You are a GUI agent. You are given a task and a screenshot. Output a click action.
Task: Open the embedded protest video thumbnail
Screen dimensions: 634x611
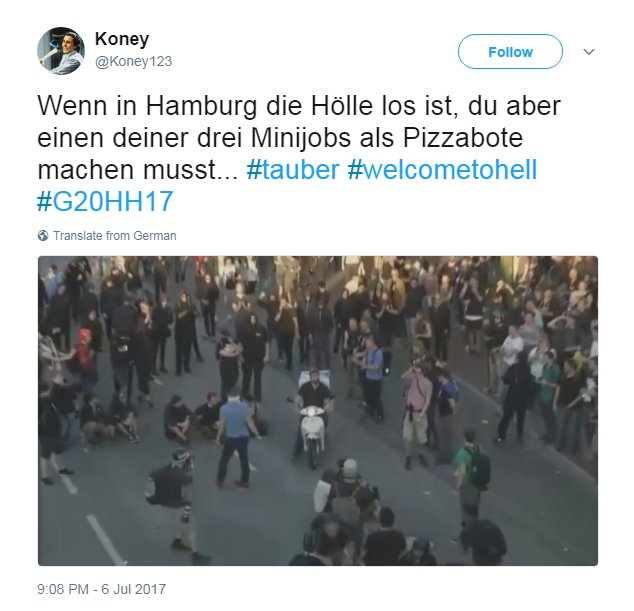318,411
